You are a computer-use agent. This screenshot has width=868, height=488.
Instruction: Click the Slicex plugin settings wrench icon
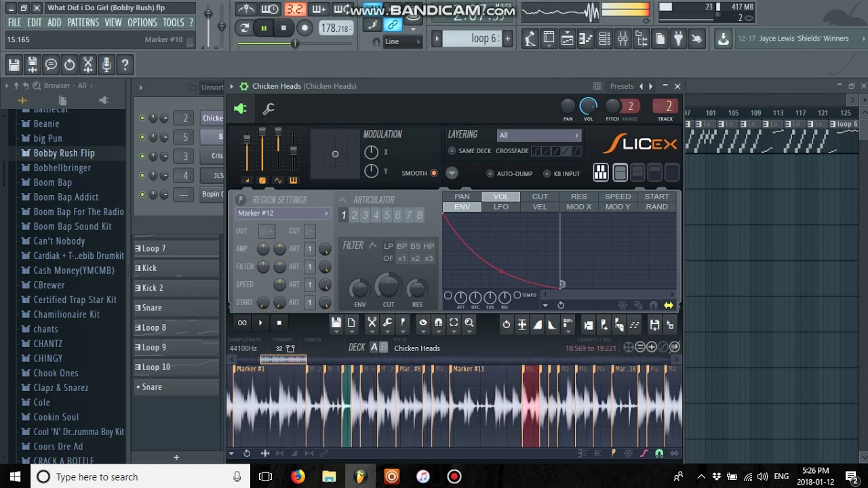click(269, 108)
